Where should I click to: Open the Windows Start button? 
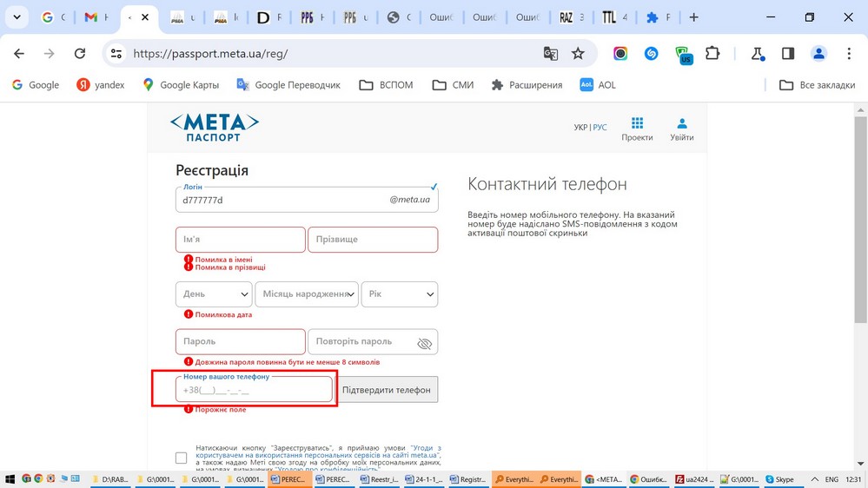(10, 479)
